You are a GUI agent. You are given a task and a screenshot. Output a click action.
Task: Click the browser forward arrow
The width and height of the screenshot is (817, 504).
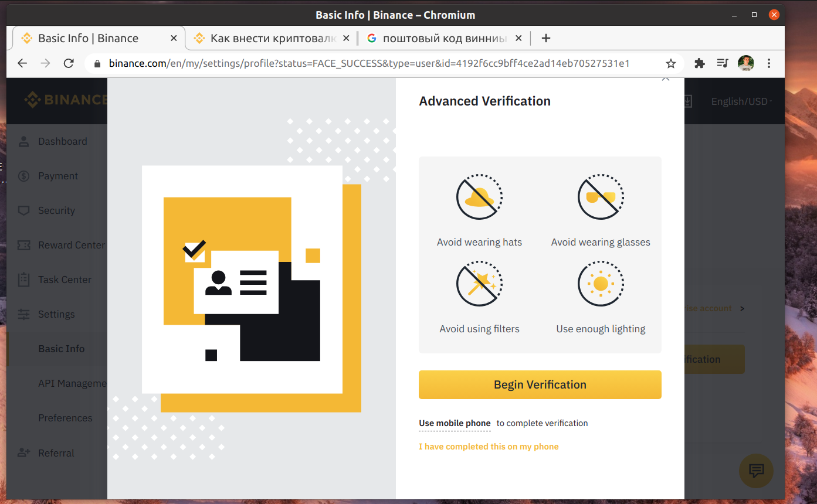[x=45, y=63]
